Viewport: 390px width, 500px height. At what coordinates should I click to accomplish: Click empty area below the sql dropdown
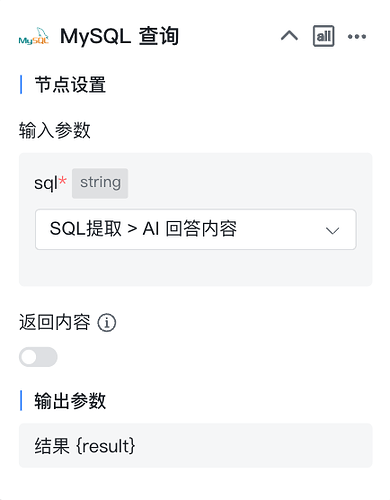click(x=196, y=268)
